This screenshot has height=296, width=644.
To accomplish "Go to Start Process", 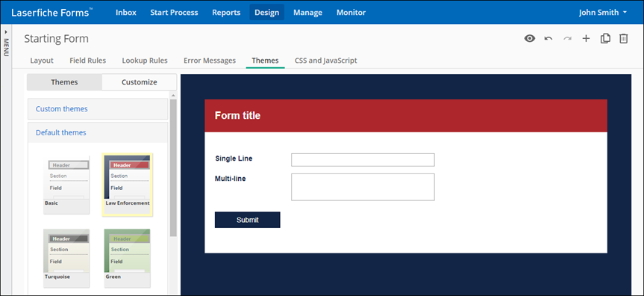I will 174,13.
